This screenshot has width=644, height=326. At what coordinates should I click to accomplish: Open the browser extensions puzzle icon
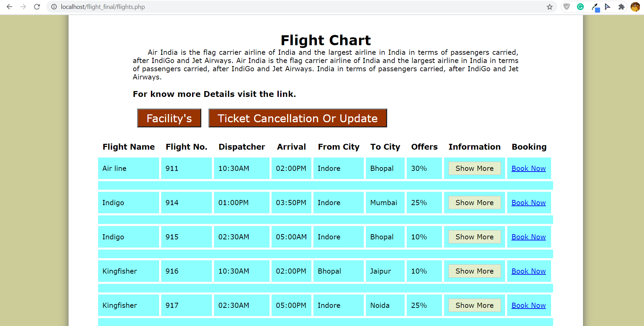point(622,7)
